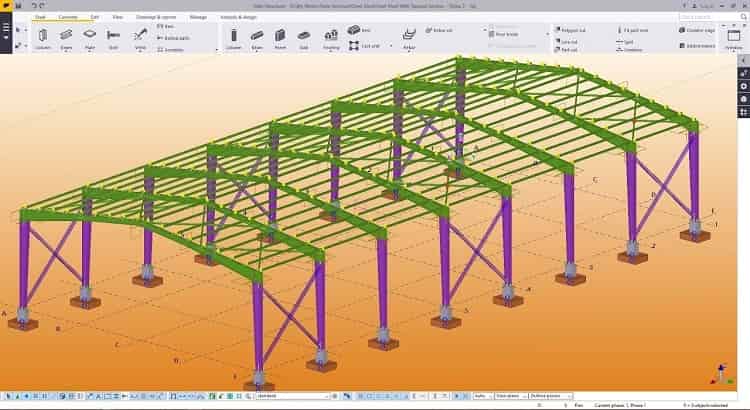Click the Fit part end command
750x410 pixels.
tap(636, 31)
